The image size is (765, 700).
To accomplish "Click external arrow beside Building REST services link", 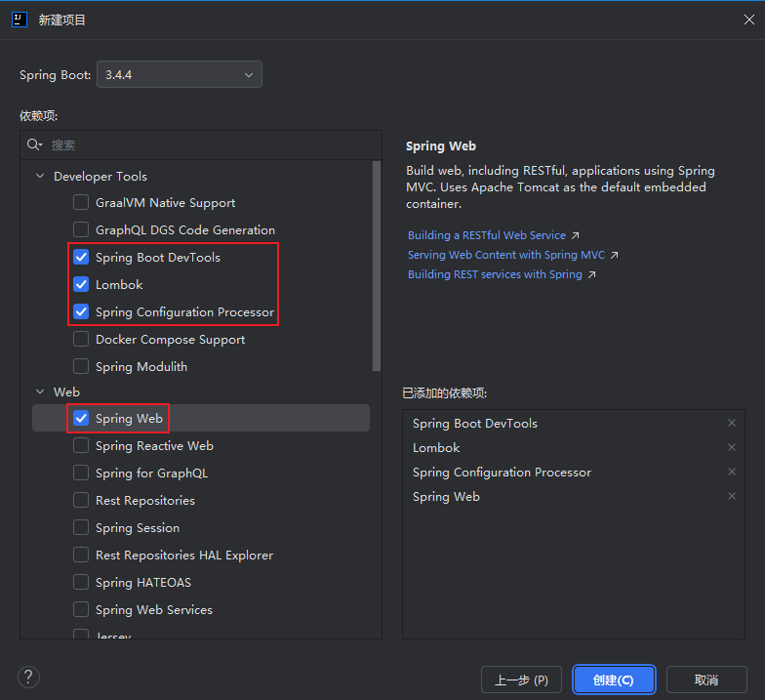I will [591, 275].
